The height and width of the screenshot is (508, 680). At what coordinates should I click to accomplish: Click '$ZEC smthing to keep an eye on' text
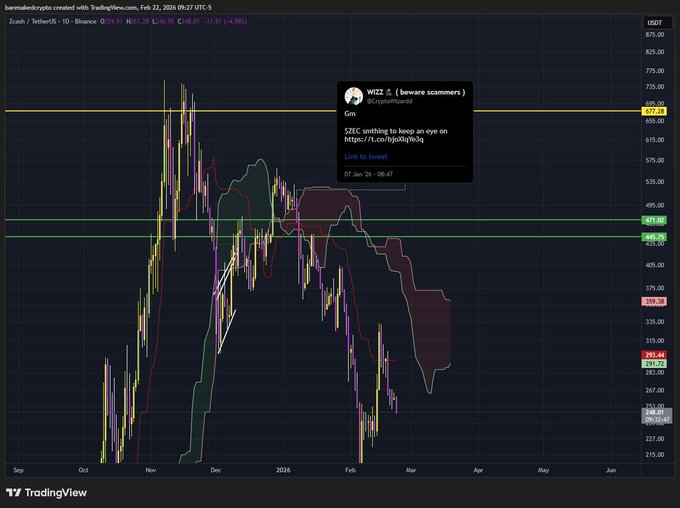click(396, 131)
